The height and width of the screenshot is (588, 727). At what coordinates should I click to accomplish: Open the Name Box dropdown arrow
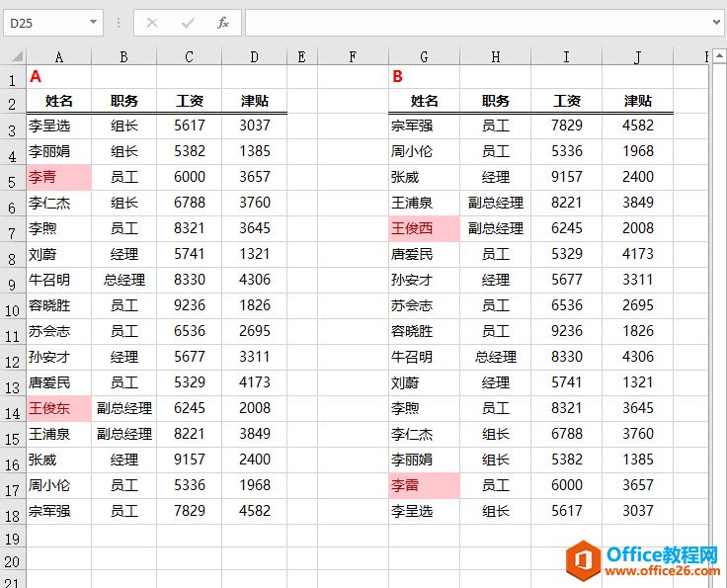[93, 23]
